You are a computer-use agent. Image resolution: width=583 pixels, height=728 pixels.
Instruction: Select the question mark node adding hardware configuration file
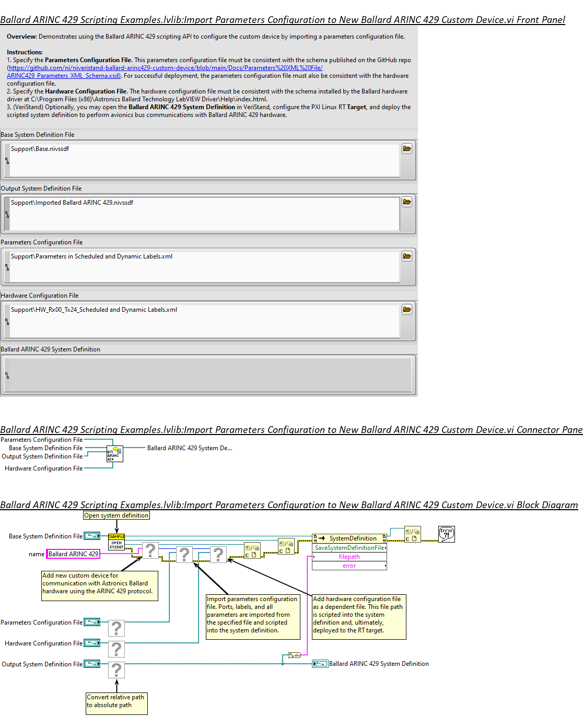[218, 554]
